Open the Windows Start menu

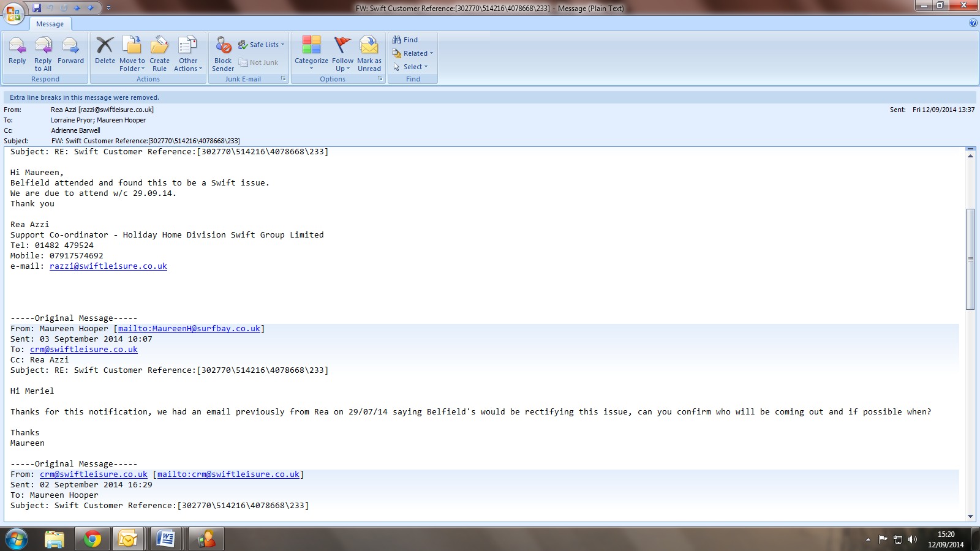(17, 539)
